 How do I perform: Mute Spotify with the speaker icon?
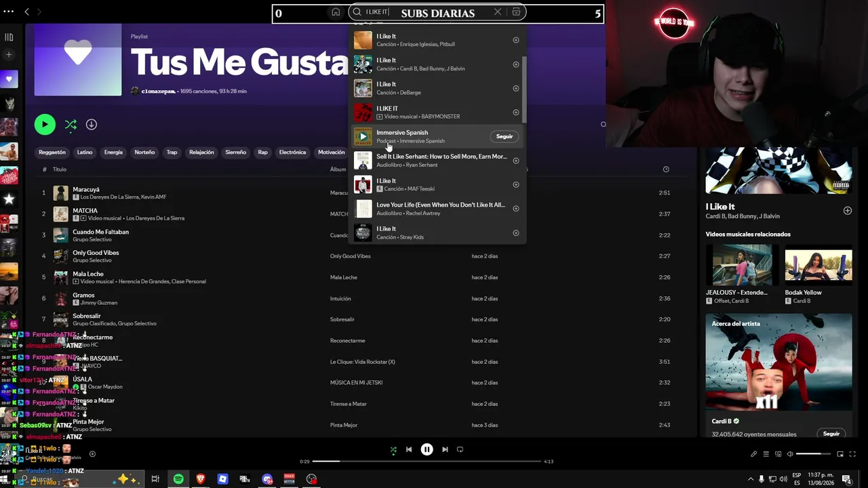[x=790, y=454]
